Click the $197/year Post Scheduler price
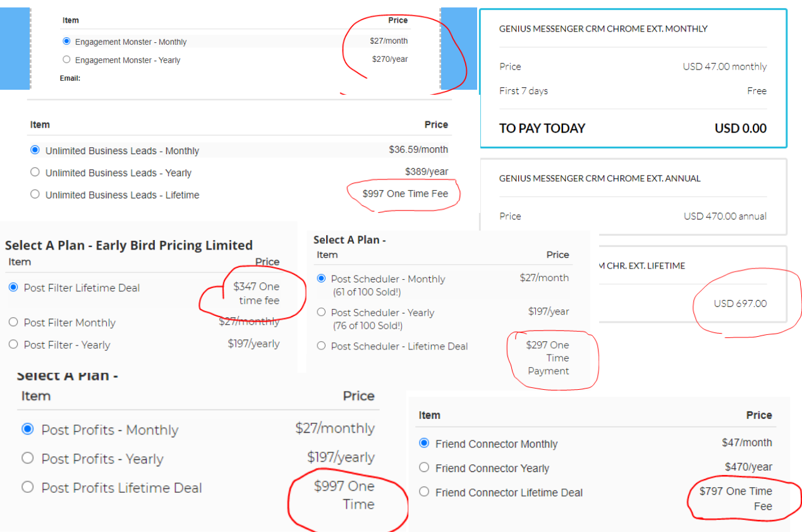802x532 pixels. pyautogui.click(x=549, y=311)
